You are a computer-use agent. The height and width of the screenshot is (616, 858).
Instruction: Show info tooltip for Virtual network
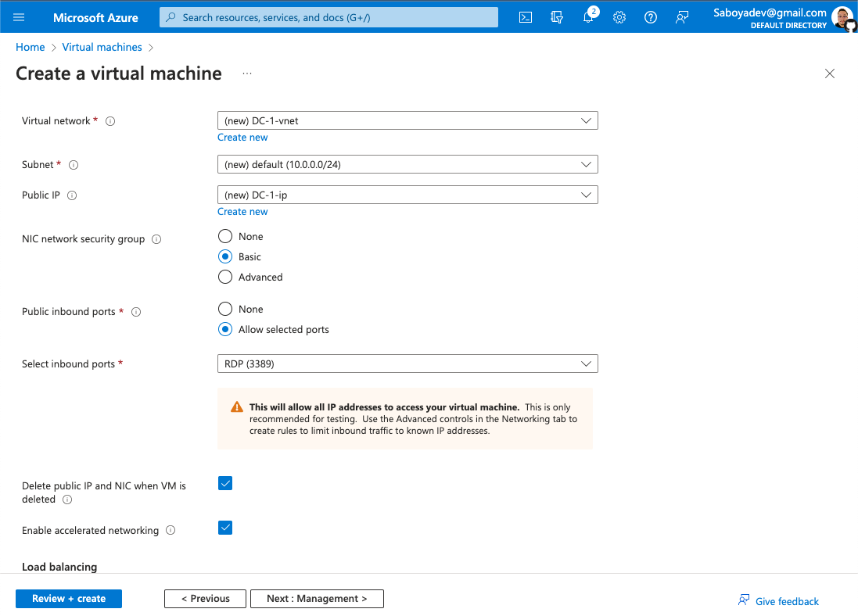(x=110, y=121)
